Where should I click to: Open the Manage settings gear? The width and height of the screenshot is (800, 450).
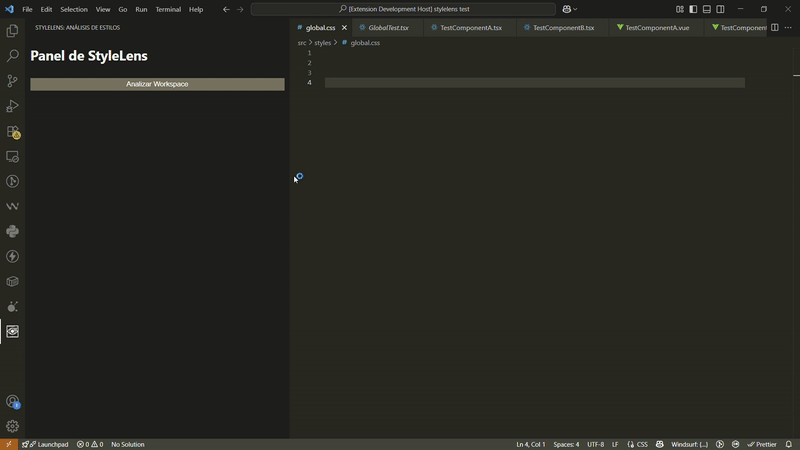[x=12, y=426]
